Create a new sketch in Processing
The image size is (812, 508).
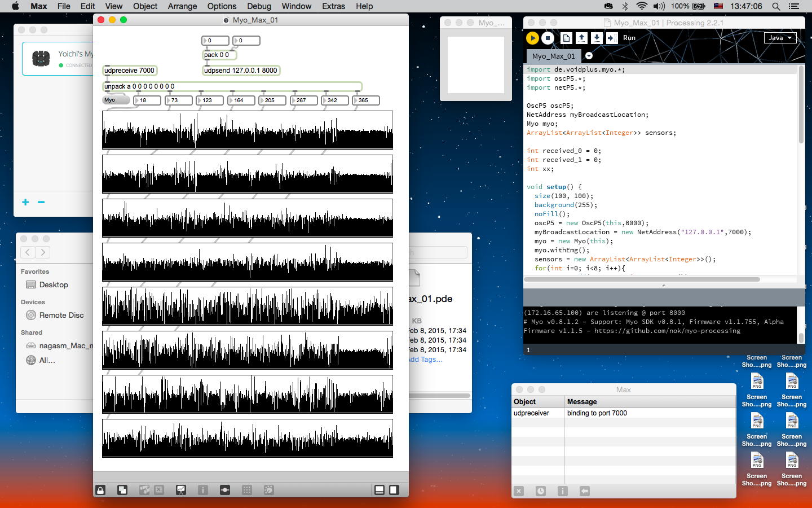[566, 38]
